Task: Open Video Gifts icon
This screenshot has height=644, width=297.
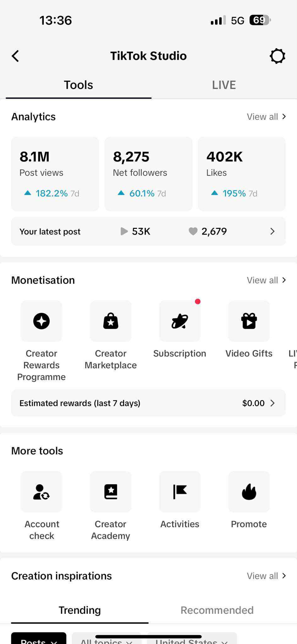Action: 249,321
